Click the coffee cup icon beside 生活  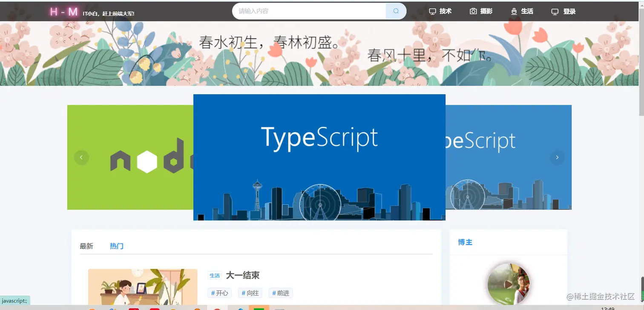click(x=514, y=12)
